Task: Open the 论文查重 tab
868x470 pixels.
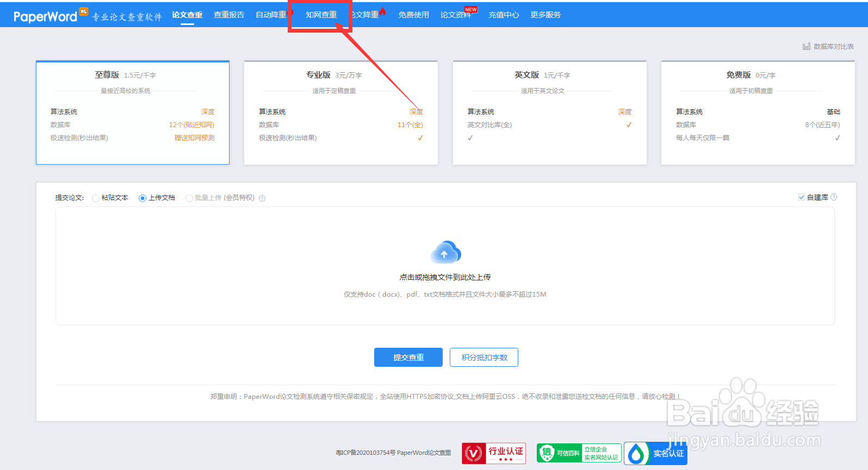Action: click(187, 15)
